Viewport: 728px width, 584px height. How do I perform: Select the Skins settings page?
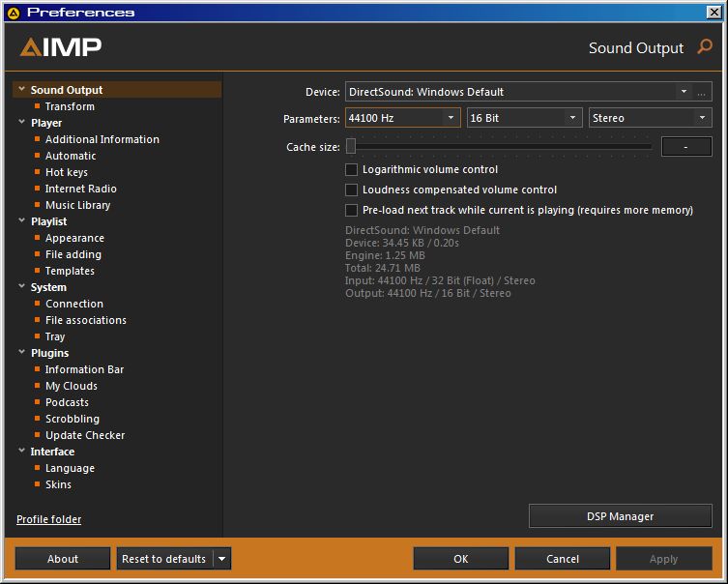59,484
